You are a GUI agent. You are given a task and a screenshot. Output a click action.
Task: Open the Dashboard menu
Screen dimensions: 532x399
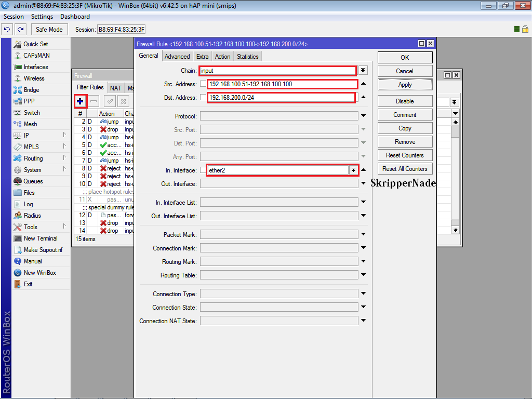75,17
